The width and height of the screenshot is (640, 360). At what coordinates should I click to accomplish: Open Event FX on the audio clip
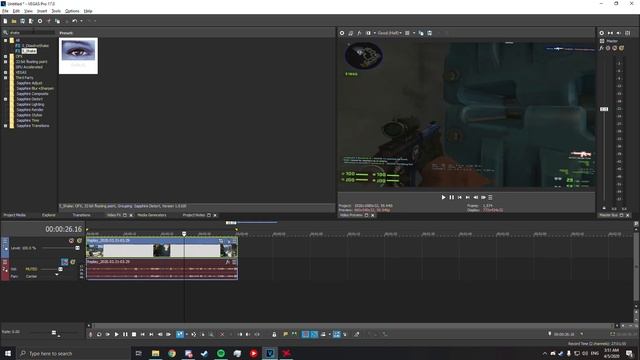tap(228, 262)
